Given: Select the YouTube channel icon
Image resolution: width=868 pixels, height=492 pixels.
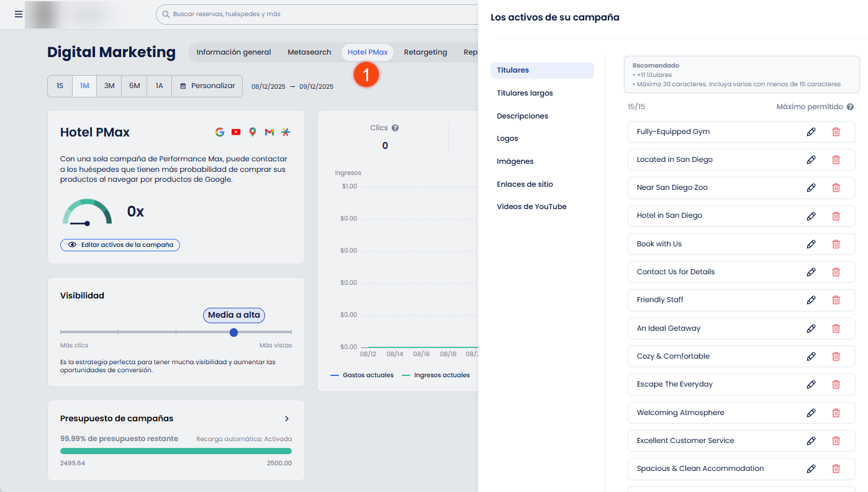Looking at the screenshot, I should tap(236, 132).
